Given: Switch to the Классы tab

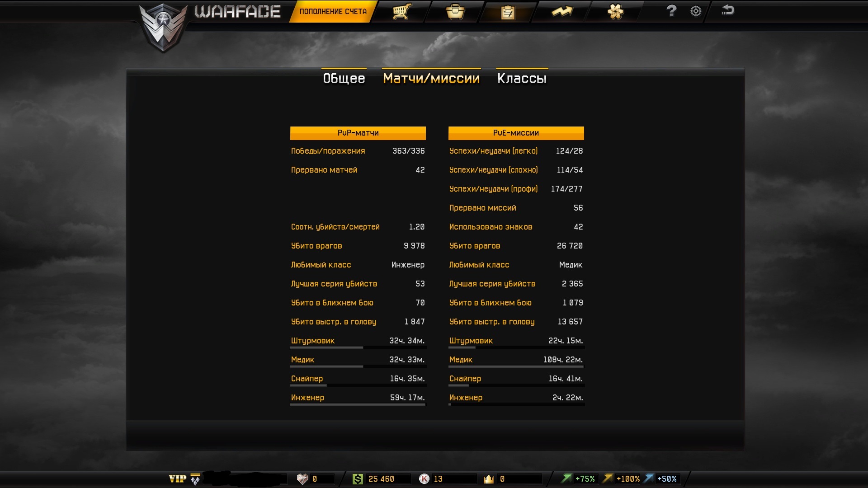Looking at the screenshot, I should pos(522,78).
